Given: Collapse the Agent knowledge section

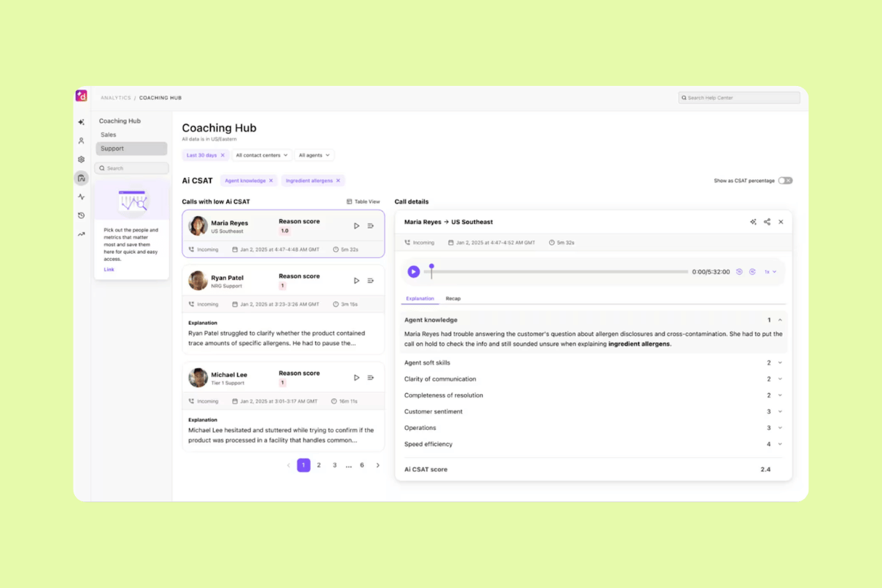Looking at the screenshot, I should (x=780, y=320).
